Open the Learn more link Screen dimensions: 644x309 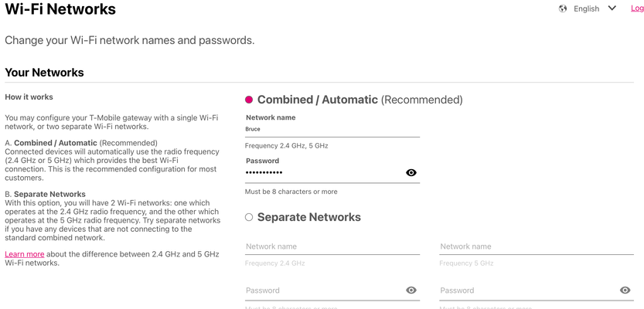(x=24, y=254)
